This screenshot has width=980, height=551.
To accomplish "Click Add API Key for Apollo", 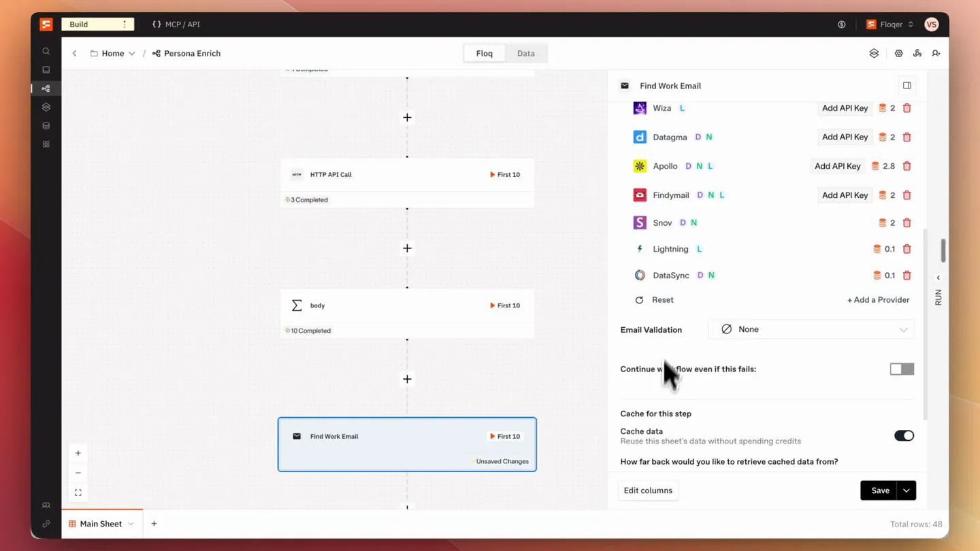I will click(837, 166).
